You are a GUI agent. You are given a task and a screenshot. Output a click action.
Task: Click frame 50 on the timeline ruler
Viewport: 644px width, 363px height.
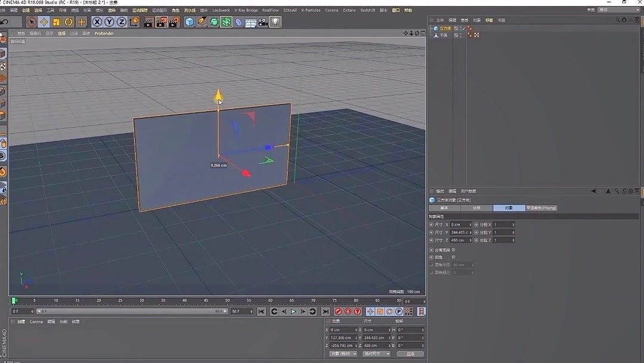coord(227,301)
